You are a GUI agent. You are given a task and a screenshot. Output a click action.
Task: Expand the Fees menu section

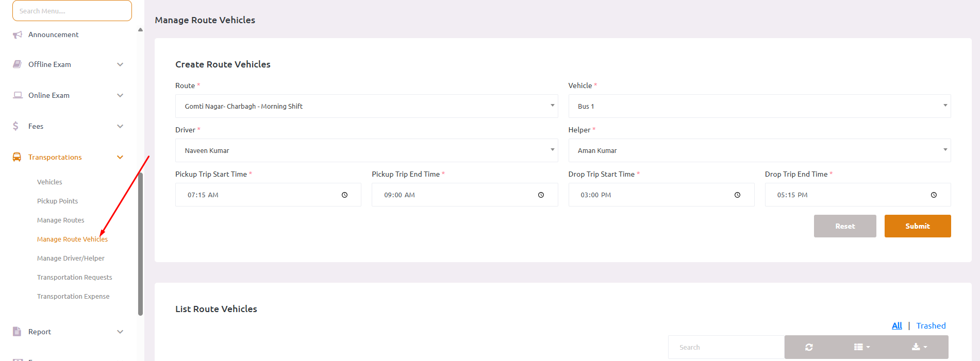pyautogui.click(x=120, y=126)
